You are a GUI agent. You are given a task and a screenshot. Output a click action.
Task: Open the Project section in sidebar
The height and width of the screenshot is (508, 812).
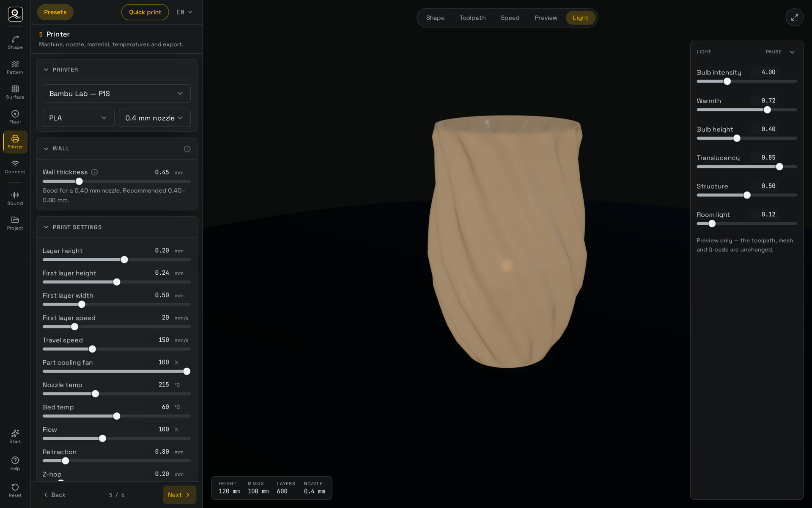coord(15,224)
